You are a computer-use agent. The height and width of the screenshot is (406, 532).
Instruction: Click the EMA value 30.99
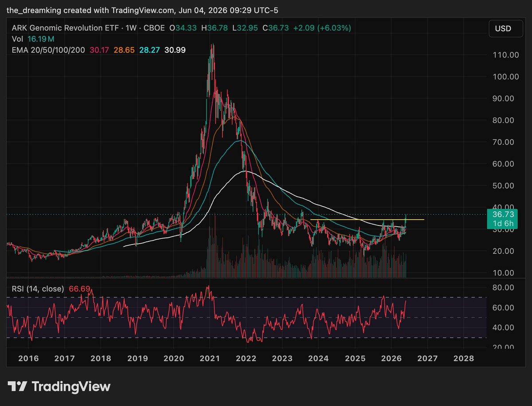click(175, 50)
